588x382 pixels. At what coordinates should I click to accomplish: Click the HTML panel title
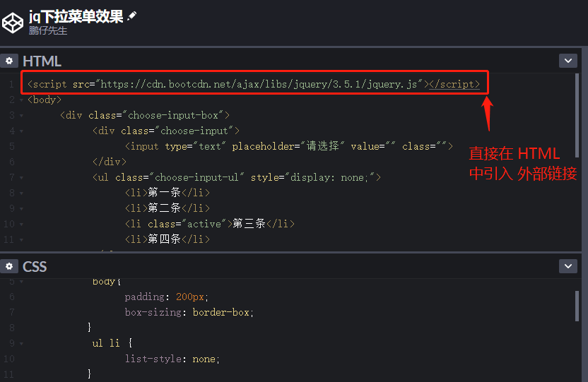[x=42, y=61]
